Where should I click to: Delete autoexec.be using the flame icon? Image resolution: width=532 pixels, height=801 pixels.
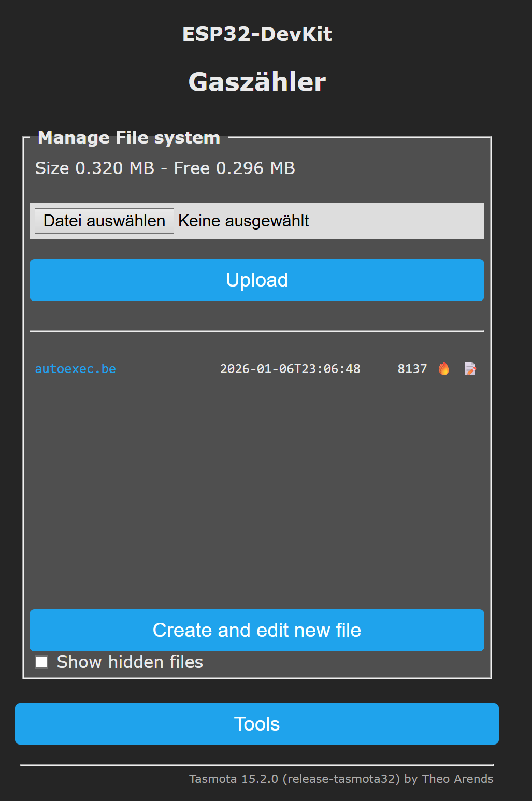444,368
